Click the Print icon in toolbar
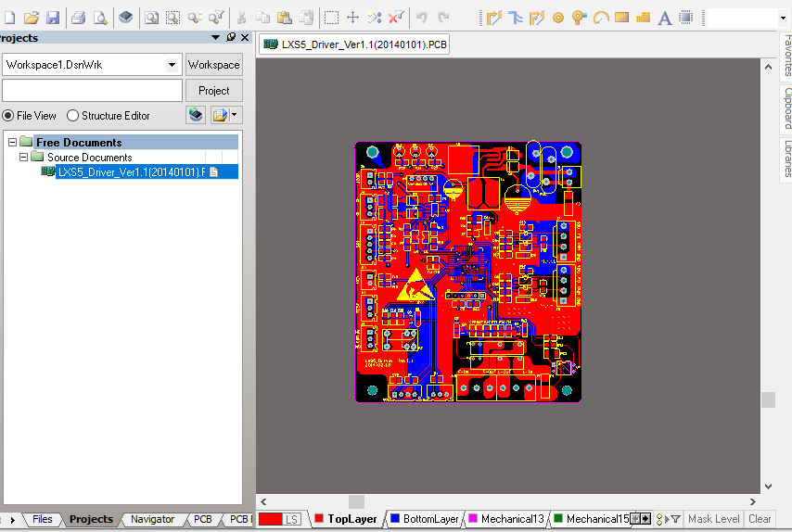This screenshot has height=532, width=792. (78, 18)
